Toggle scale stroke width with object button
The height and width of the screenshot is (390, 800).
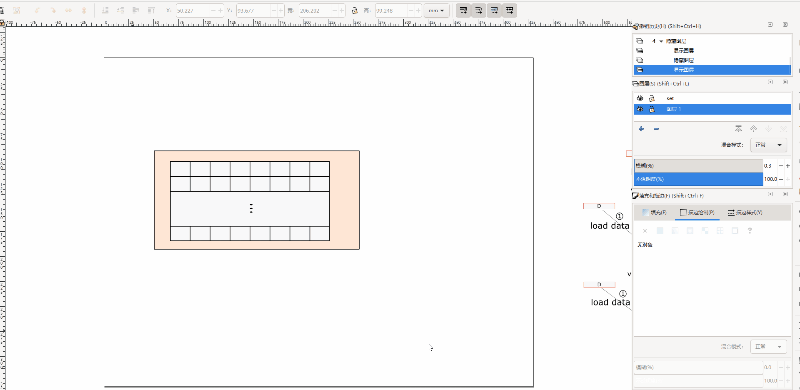[x=463, y=10]
